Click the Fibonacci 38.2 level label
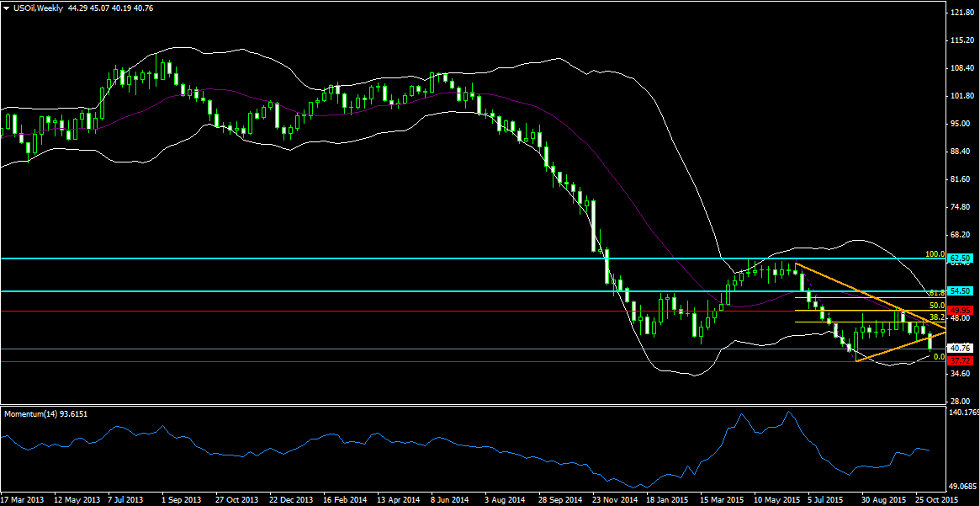Image resolution: width=980 pixels, height=506 pixels. [937, 317]
